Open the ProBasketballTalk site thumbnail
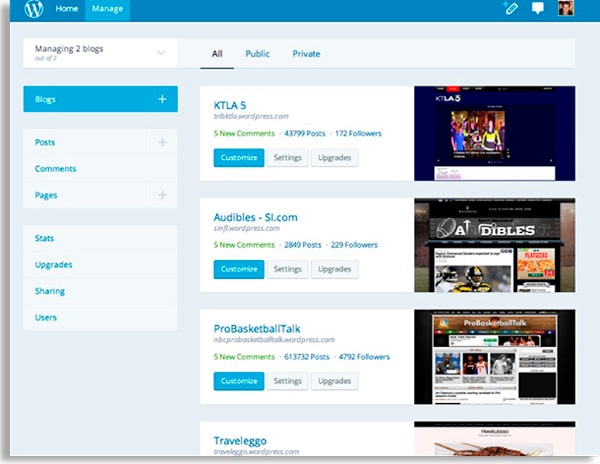Screen dimensions: 600x464 [494, 357]
